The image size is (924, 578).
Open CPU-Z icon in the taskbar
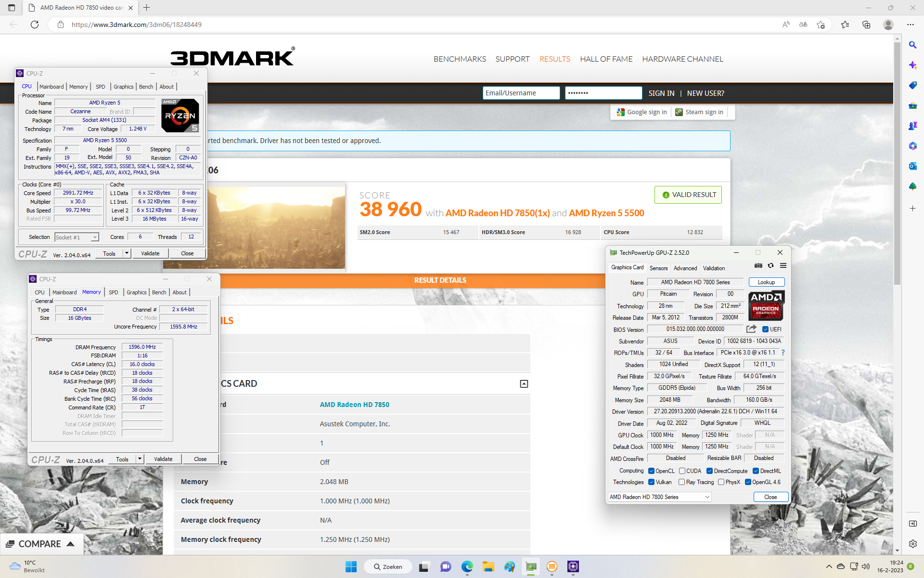coord(573,567)
